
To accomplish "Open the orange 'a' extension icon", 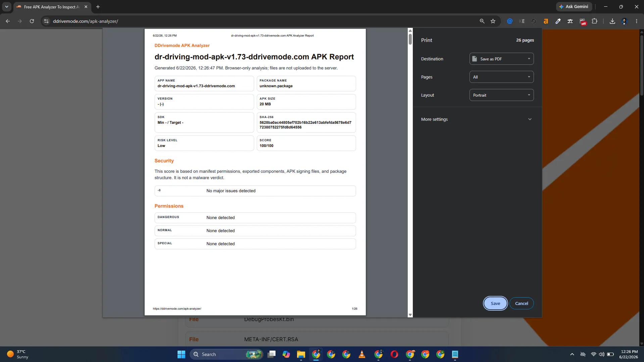I will pyautogui.click(x=546, y=21).
